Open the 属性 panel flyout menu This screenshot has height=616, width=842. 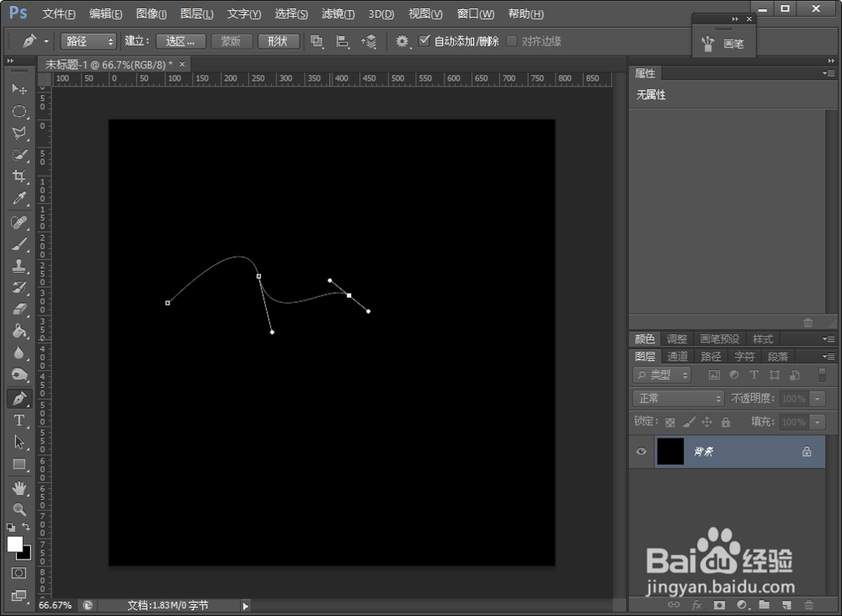(828, 73)
